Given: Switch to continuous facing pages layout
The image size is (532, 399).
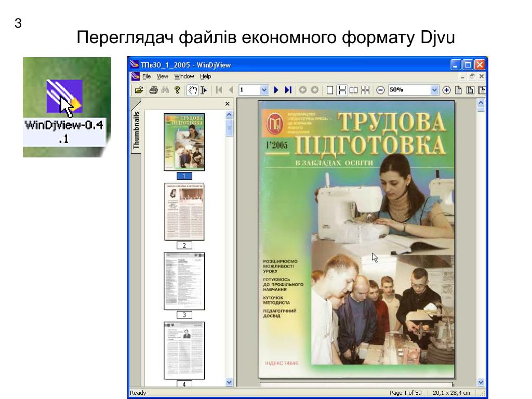Looking at the screenshot, I should pos(365,90).
